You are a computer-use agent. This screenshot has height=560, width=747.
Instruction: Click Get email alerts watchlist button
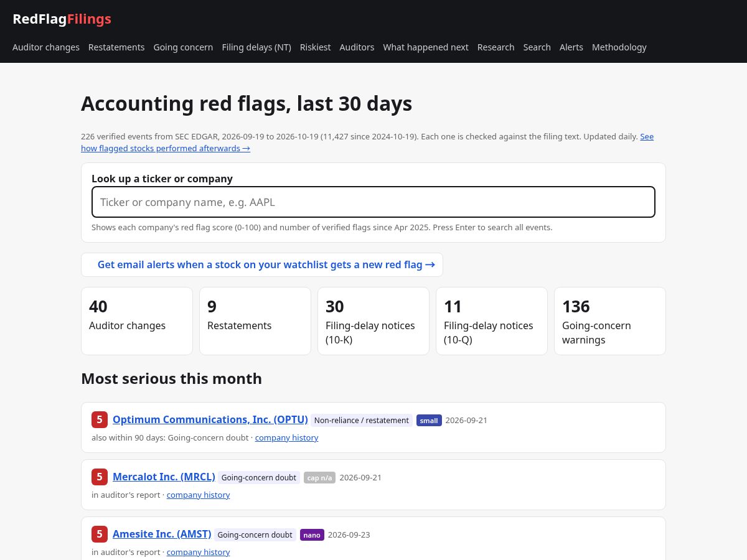point(262,264)
